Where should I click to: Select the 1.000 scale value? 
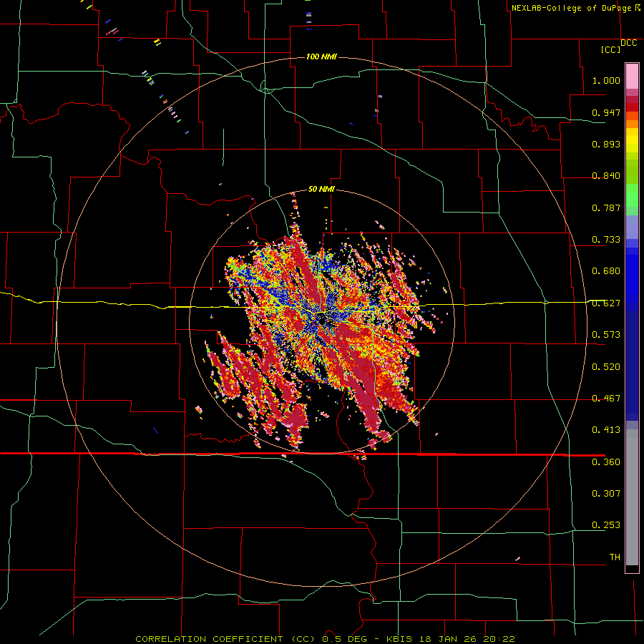click(606, 80)
